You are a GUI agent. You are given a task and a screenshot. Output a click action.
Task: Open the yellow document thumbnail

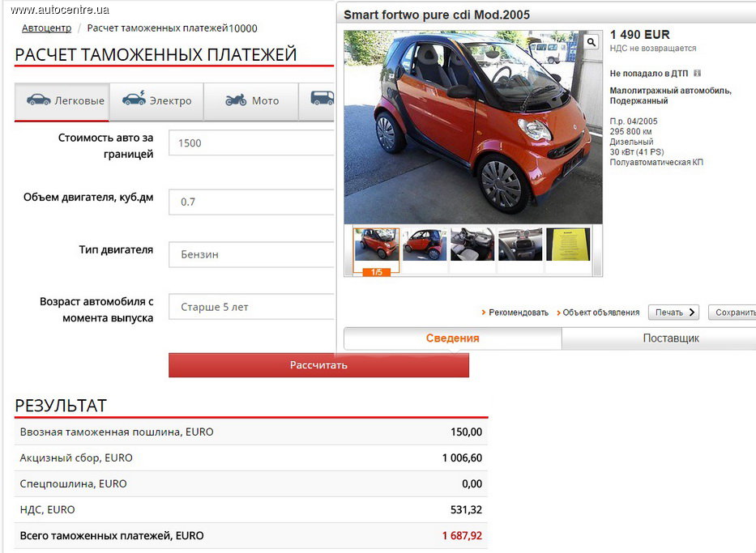568,245
